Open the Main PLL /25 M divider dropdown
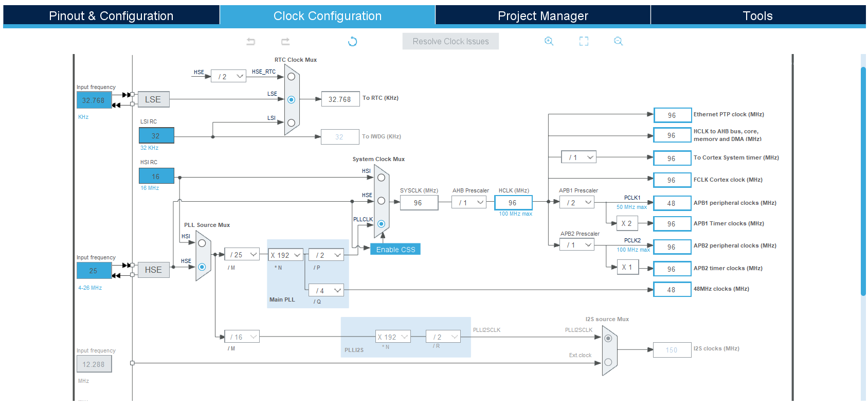 point(242,254)
